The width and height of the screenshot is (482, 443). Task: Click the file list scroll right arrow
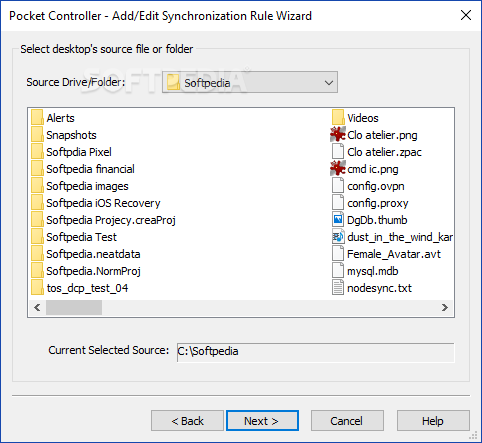click(x=445, y=307)
